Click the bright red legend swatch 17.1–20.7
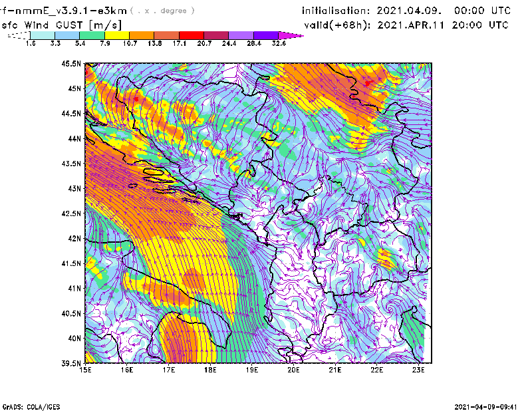The image size is (532, 411). tap(192, 35)
